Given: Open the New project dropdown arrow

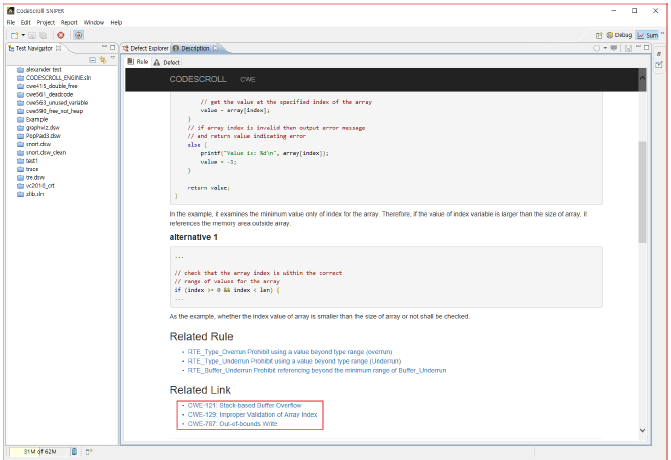Looking at the screenshot, I should coord(23,36).
